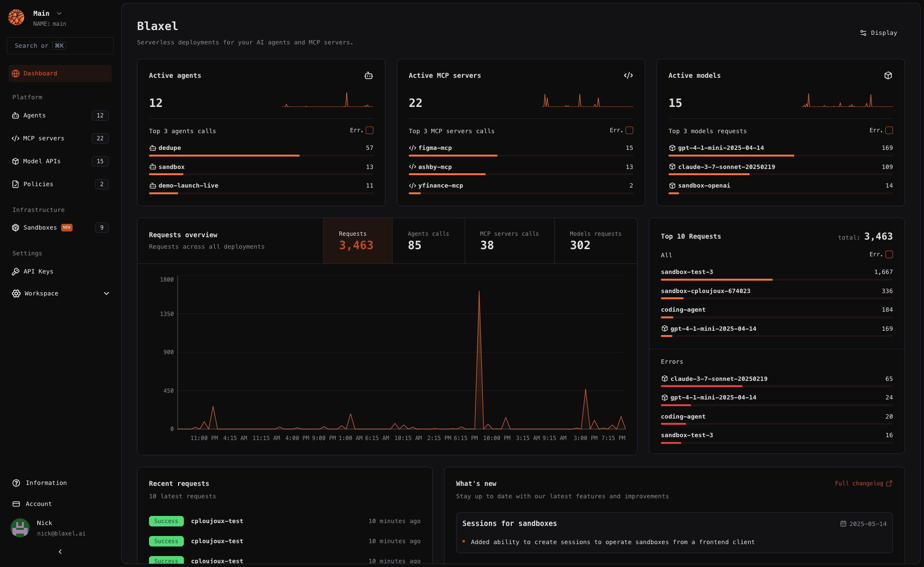Click the Account card icon
The height and width of the screenshot is (567, 924).
click(x=16, y=504)
